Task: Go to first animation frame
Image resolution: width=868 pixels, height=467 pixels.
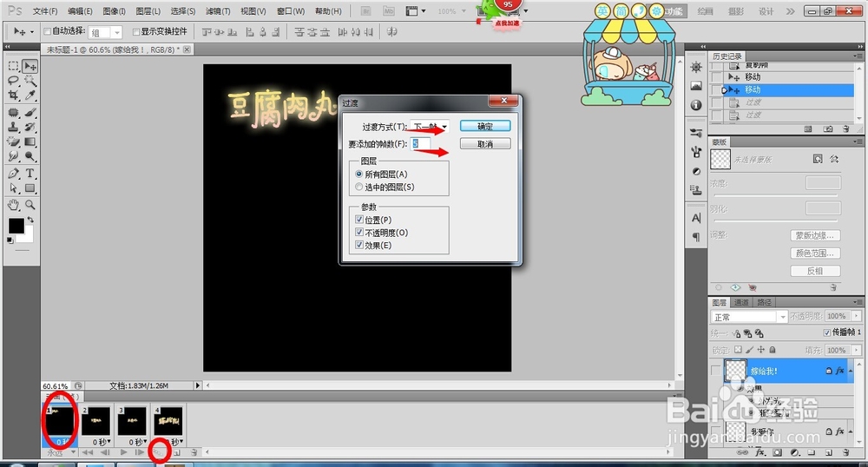Action: pos(87,452)
